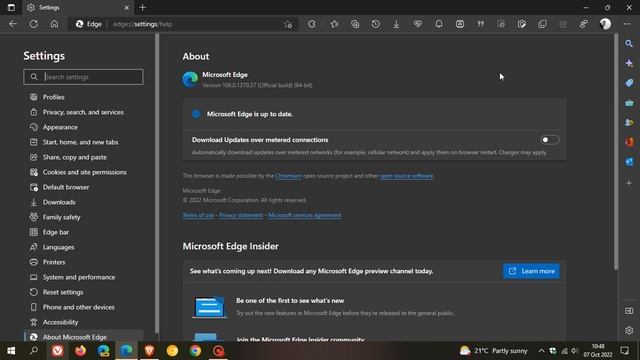Open the Outlook icon in the sidebar
This screenshot has width=640, height=360.
(629, 162)
